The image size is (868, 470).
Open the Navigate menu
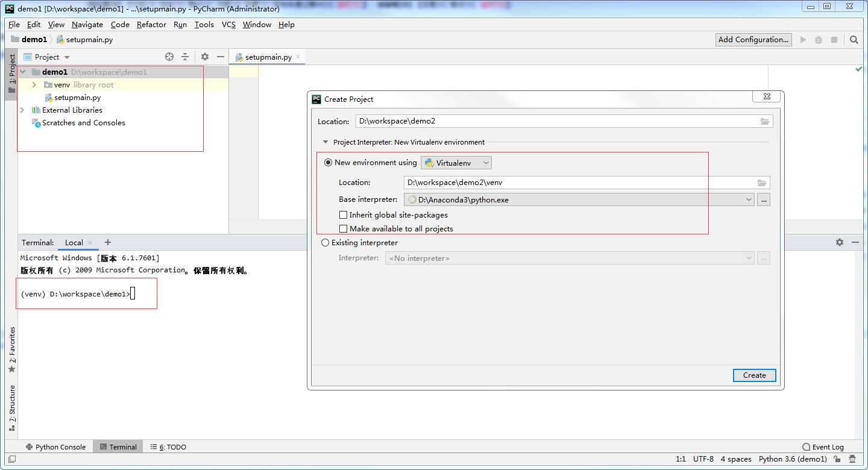coord(87,25)
